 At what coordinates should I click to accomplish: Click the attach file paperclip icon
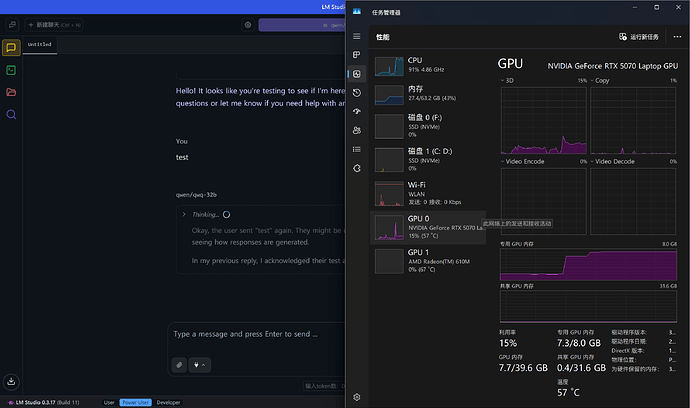[x=179, y=365]
